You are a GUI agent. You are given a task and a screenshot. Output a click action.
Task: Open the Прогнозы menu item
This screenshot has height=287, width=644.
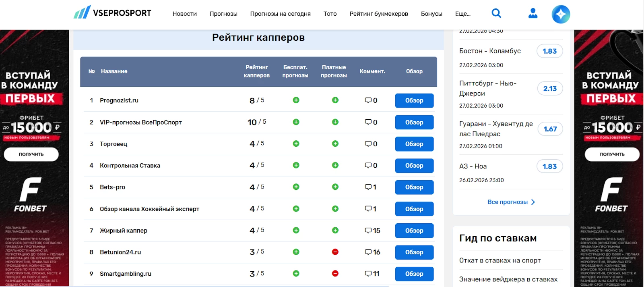click(x=223, y=14)
